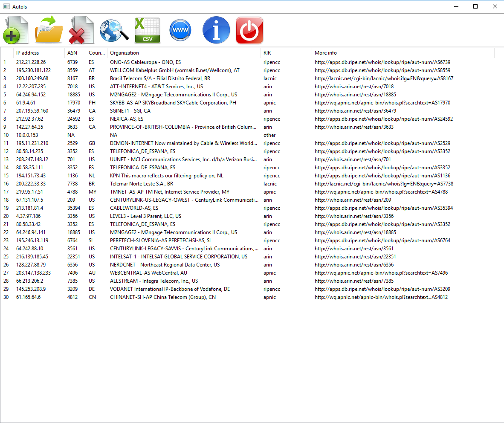Click the ASN 17970 cell

74,102
